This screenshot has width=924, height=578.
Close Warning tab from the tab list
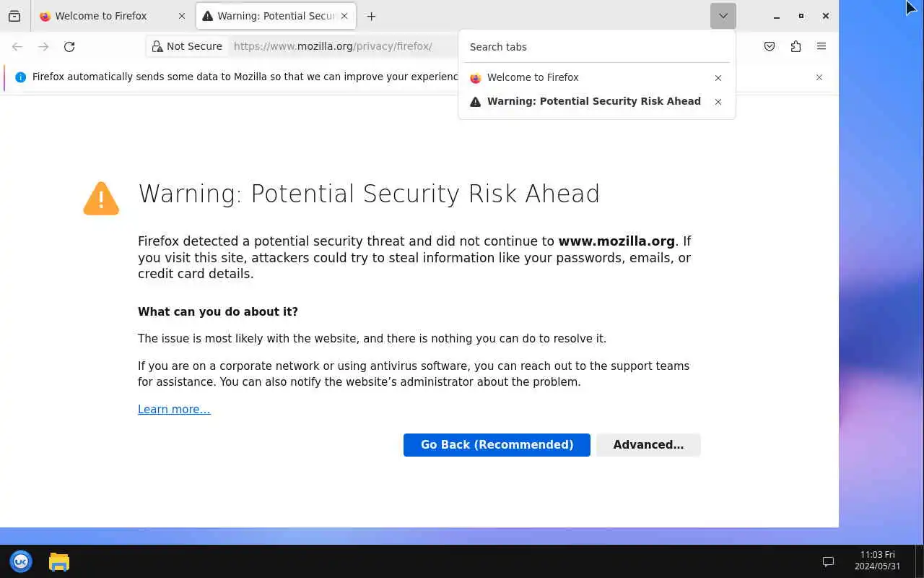[x=718, y=102]
